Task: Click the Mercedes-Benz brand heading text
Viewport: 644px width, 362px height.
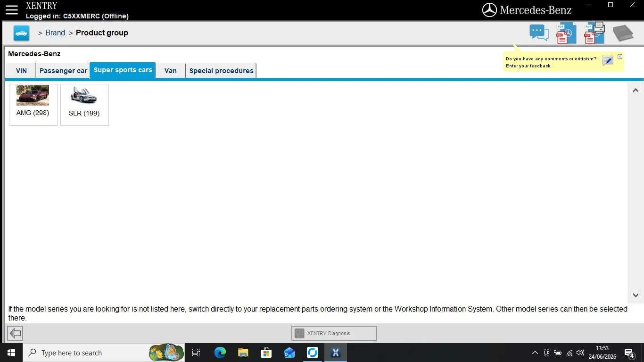Action: click(x=34, y=54)
